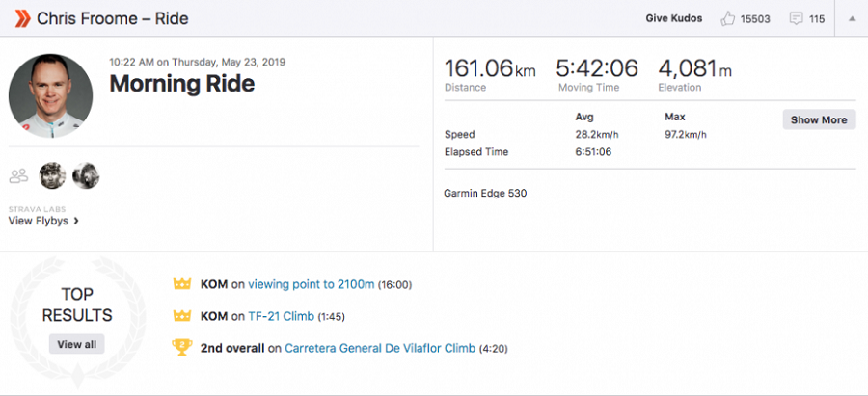The image size is (868, 396).
Task: Click the group riders icon
Action: pyautogui.click(x=18, y=176)
